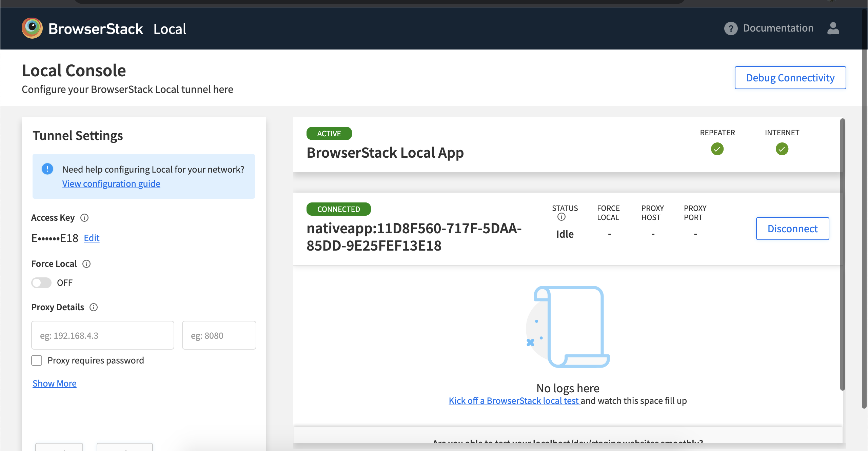The width and height of the screenshot is (868, 451).
Task: Toggle the Force Local switch on
Action: pos(41,283)
